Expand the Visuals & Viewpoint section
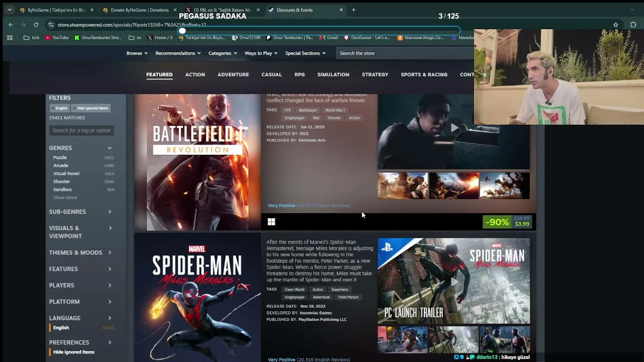The height and width of the screenshot is (362, 644). (x=80, y=232)
